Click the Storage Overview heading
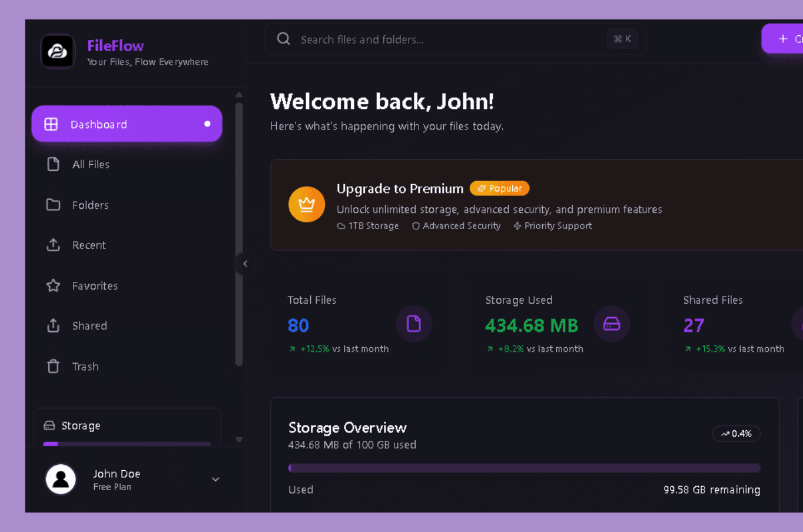The image size is (803, 532). click(347, 428)
